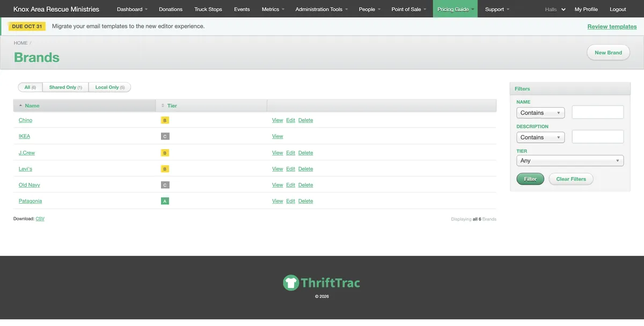Screen dimensions: 644x326
Task: Open the Levi's brand link
Action: (x=25, y=169)
